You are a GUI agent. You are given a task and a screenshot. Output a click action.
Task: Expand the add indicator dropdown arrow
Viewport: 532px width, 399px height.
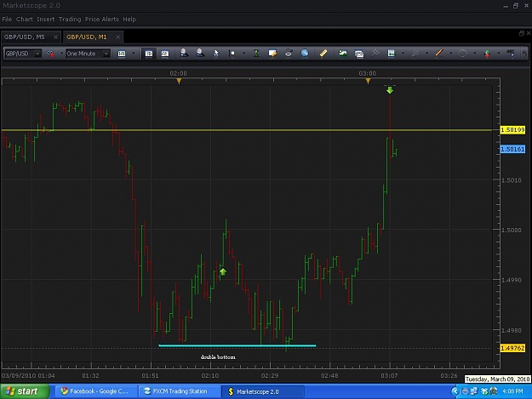pyautogui.click(x=403, y=54)
